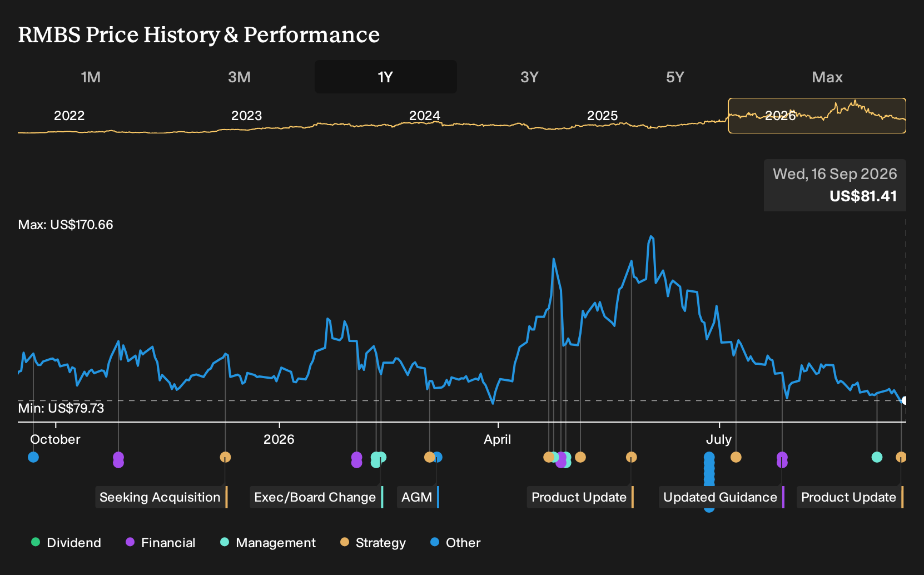
Task: Click the 2022 label on overview chart
Action: (x=69, y=116)
